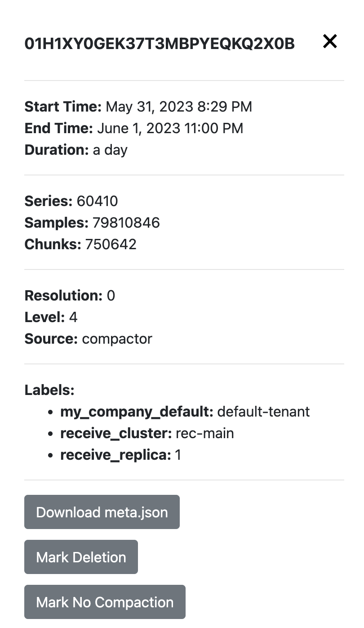Viewport: 364px width, 628px height.
Task: Click the Mark No Compaction button
Action: 105,601
